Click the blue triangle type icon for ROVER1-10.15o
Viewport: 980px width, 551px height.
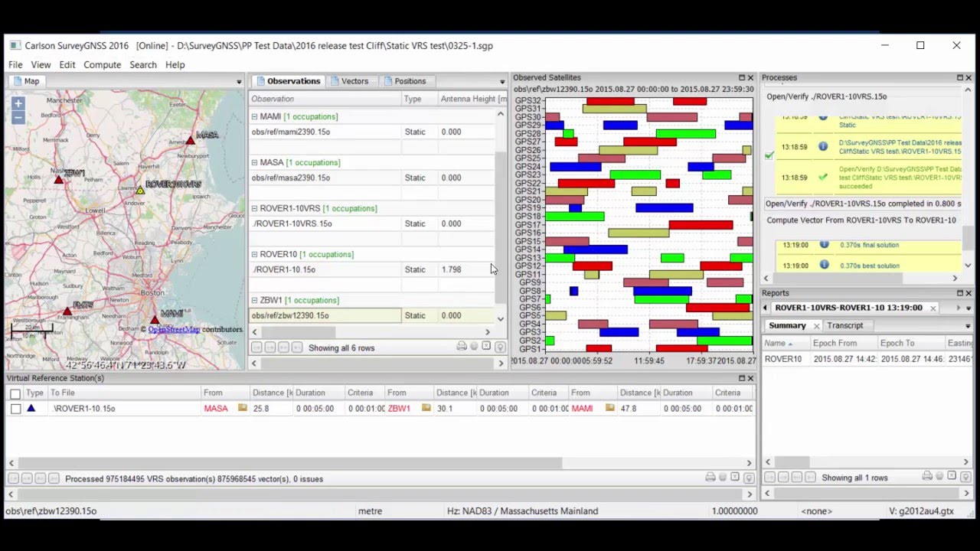pyautogui.click(x=31, y=408)
